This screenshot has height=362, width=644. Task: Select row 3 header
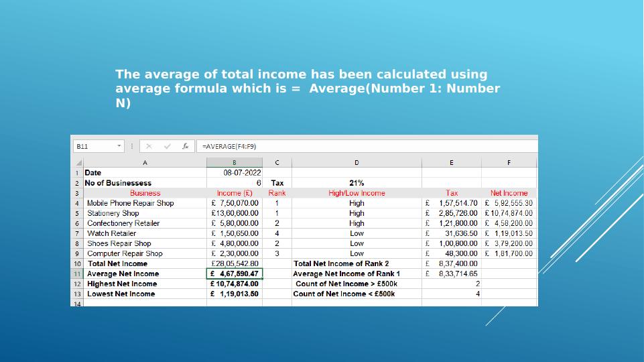pyautogui.click(x=77, y=193)
